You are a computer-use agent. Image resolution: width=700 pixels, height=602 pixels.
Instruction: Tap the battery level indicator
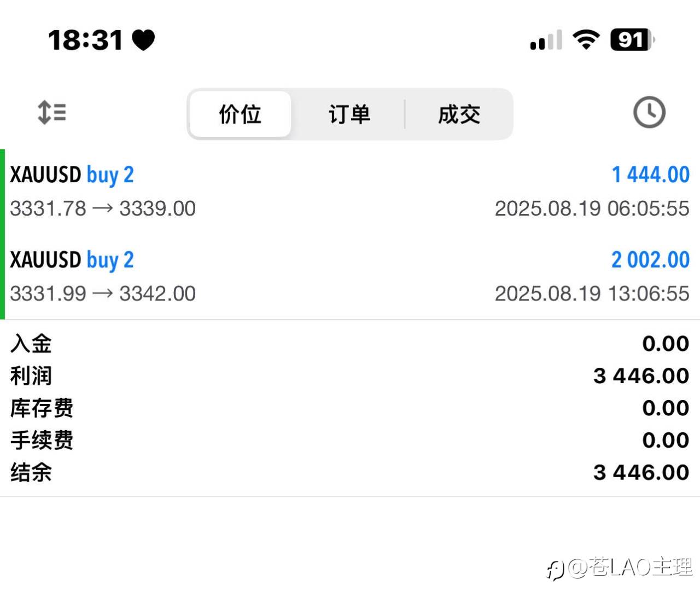point(632,39)
